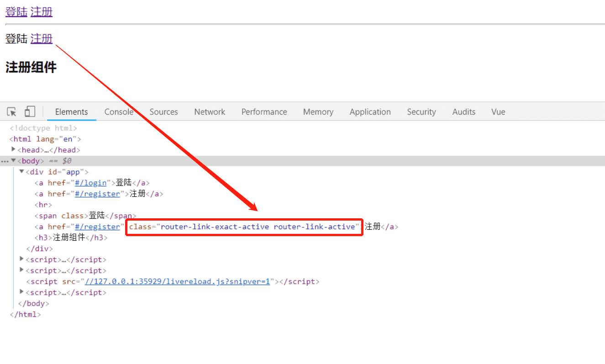Select the closing </body> tag row
Viewport: 605px width, 364px height.
pos(33,303)
